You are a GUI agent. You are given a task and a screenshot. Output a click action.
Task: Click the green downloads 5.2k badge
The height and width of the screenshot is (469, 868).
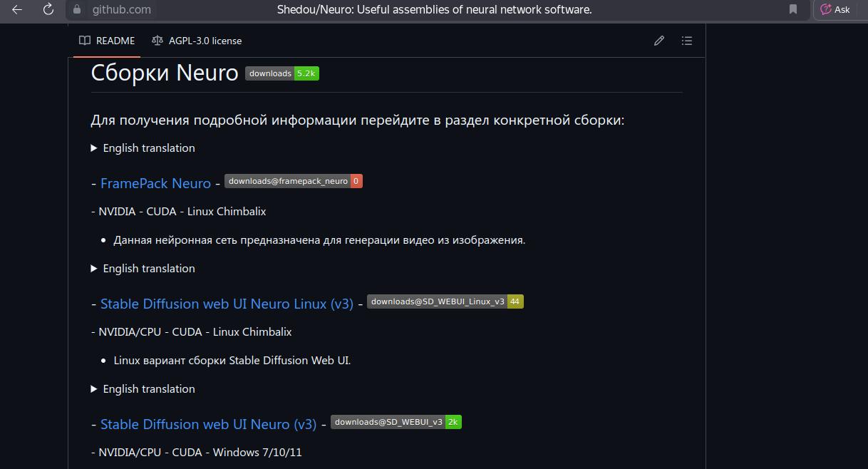[282, 73]
